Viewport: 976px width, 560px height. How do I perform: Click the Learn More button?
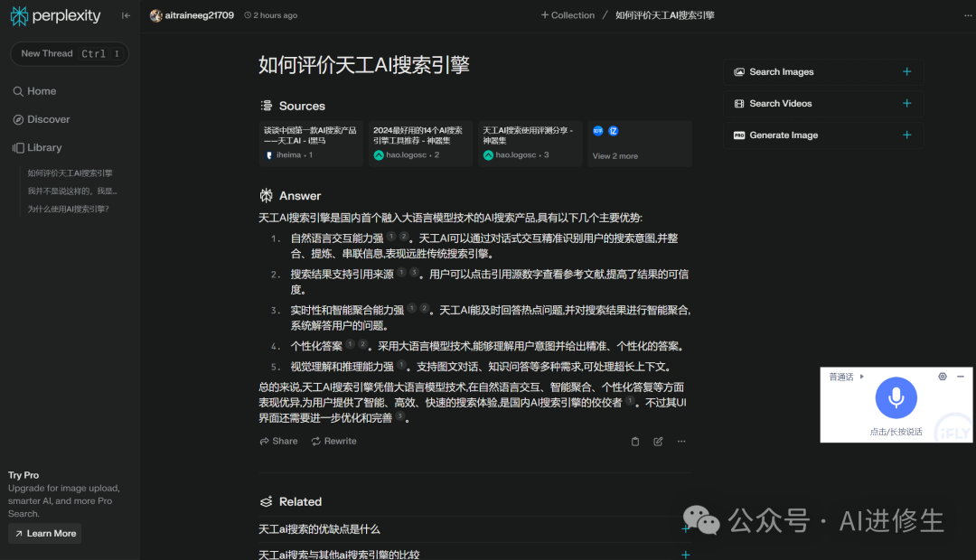pyautogui.click(x=45, y=533)
